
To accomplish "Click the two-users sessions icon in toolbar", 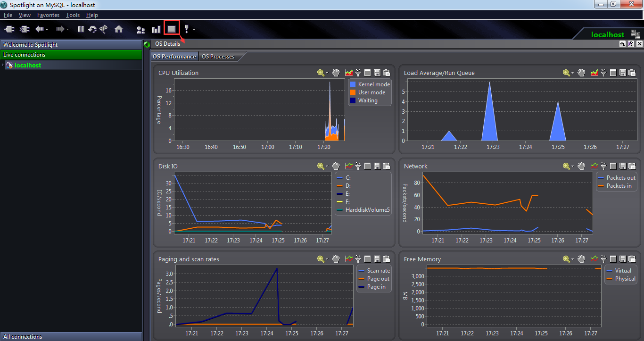I will pyautogui.click(x=140, y=29).
